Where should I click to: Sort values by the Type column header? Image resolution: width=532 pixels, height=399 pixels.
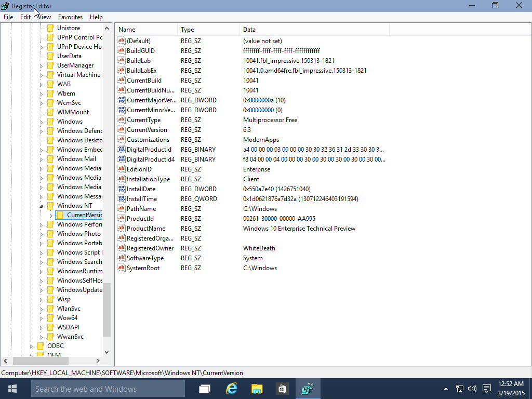[208, 30]
